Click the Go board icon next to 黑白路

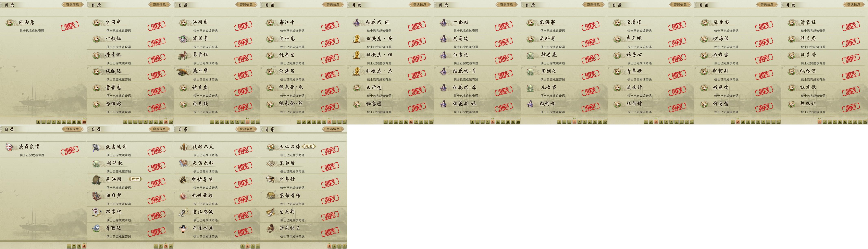coord(270,163)
